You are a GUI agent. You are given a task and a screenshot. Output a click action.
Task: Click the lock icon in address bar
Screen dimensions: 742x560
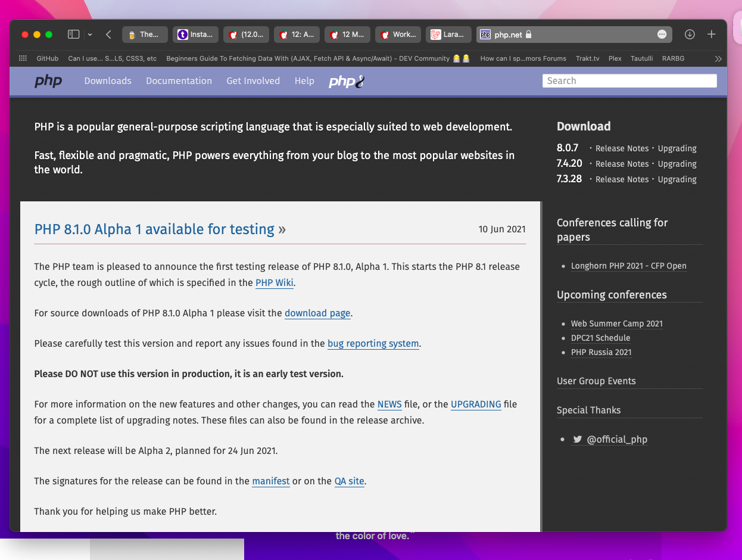[528, 35]
